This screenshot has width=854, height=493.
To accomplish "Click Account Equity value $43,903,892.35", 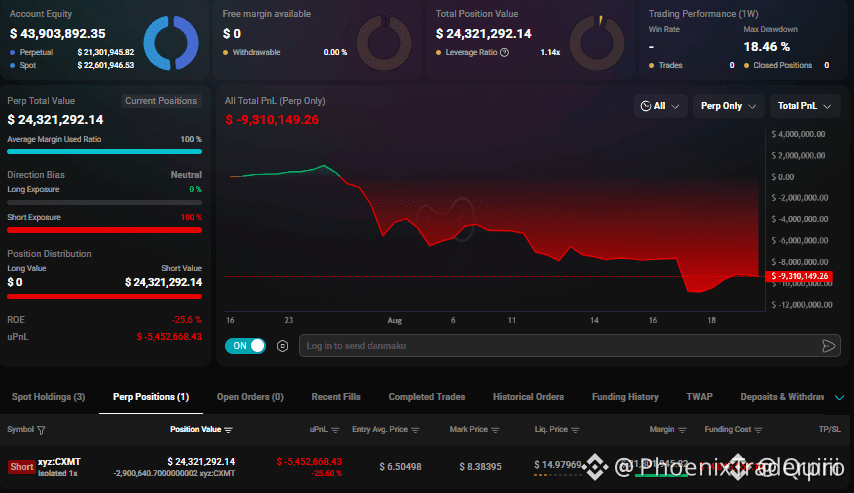I will coord(58,34).
